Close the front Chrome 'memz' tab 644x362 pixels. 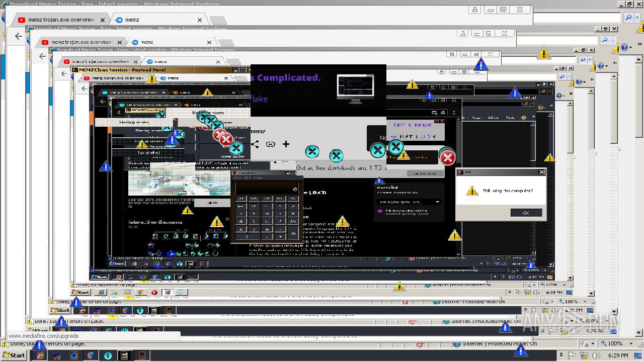pos(199,20)
